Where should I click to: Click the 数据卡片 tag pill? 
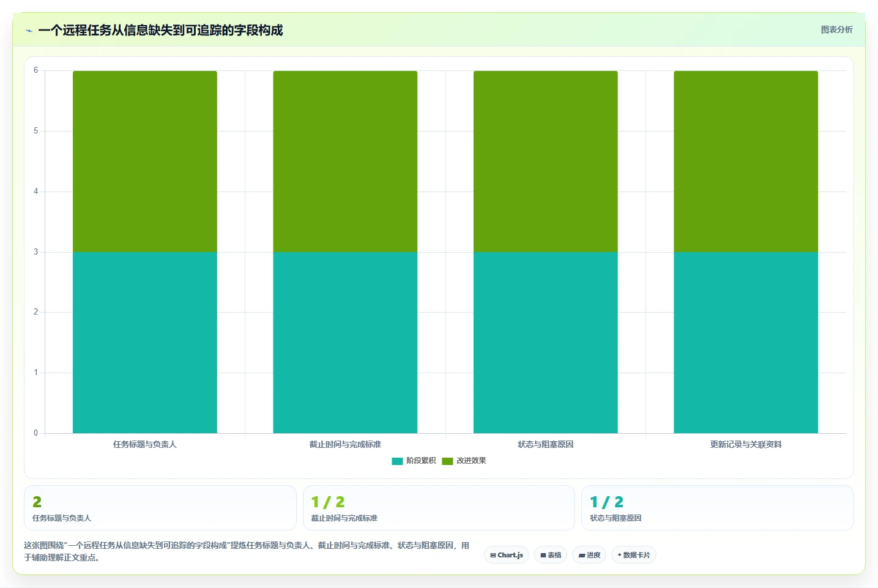pos(634,555)
